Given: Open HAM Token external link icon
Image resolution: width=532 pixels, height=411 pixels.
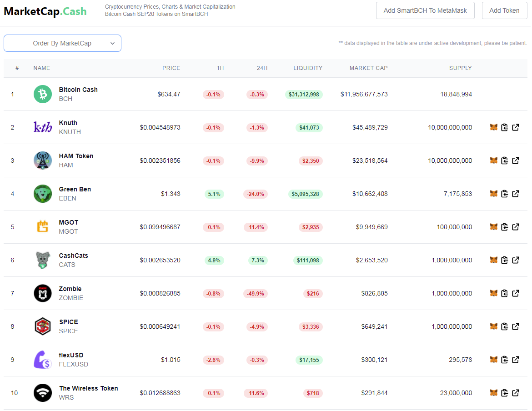Looking at the screenshot, I should (x=516, y=161).
